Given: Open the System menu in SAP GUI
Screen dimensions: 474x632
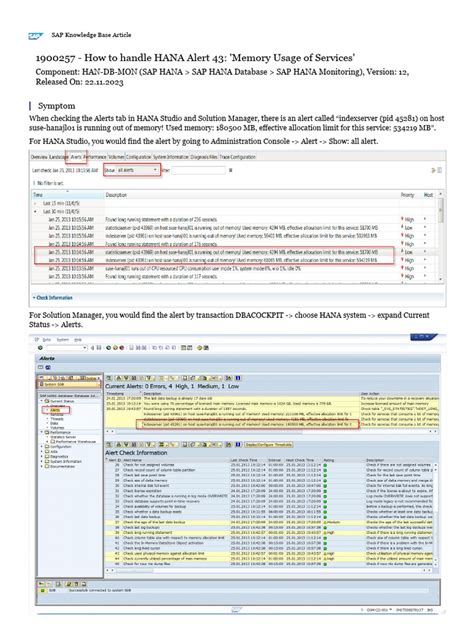Looking at the screenshot, I should [62, 340].
